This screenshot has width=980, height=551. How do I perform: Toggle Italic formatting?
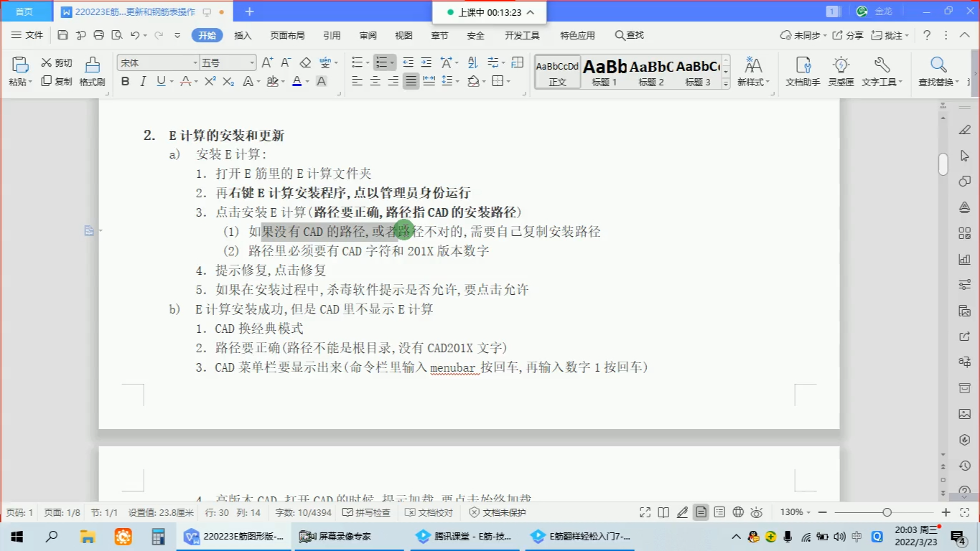point(144,81)
